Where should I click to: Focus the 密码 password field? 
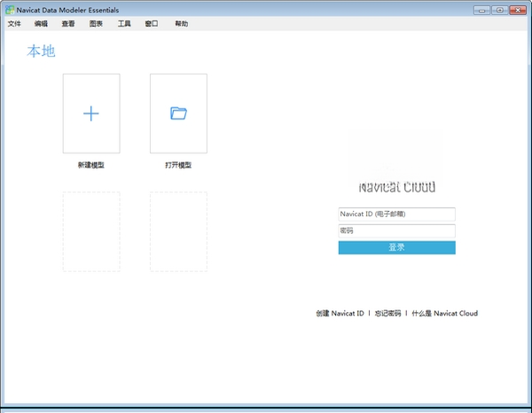(397, 231)
